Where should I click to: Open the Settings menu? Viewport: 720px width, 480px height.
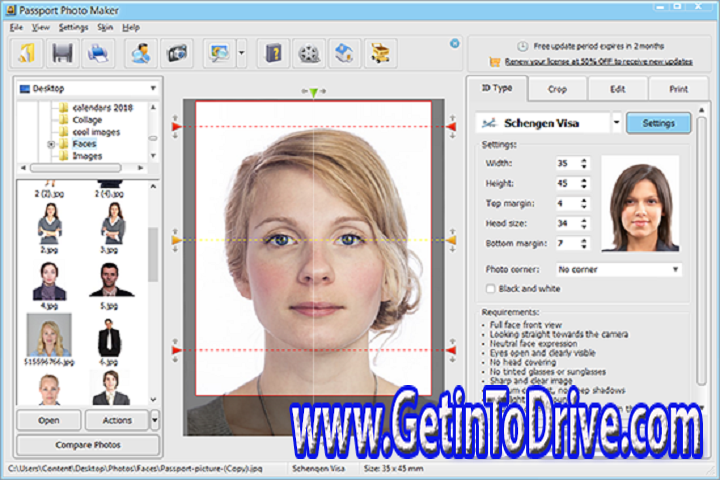coord(73,28)
